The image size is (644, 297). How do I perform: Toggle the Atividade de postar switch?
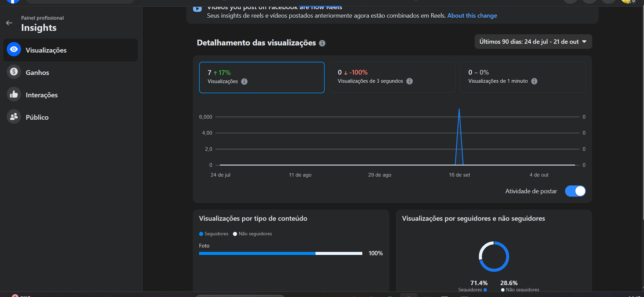point(575,191)
